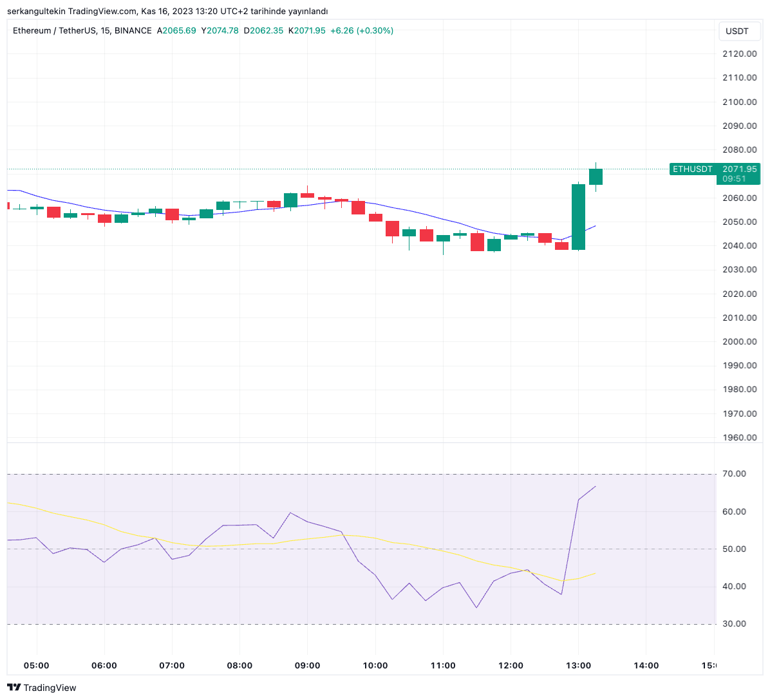The height and width of the screenshot is (700, 770).
Task: Select the latest green candle near 2071.95
Action: [x=596, y=176]
